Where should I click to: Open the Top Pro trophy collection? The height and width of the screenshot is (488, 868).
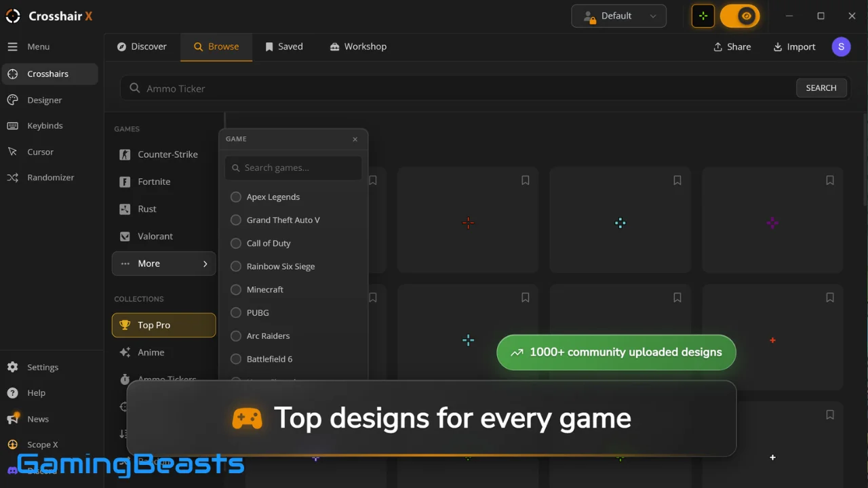point(163,325)
